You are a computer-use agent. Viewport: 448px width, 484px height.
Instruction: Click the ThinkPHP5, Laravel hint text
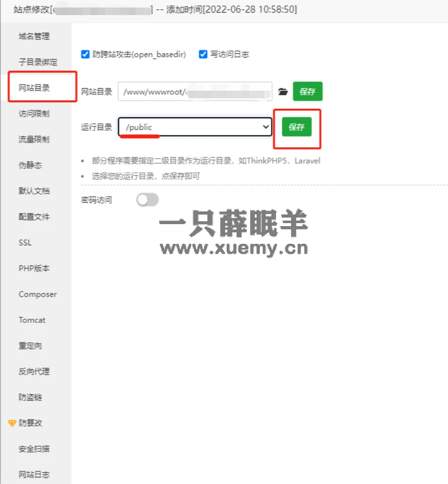[206, 161]
